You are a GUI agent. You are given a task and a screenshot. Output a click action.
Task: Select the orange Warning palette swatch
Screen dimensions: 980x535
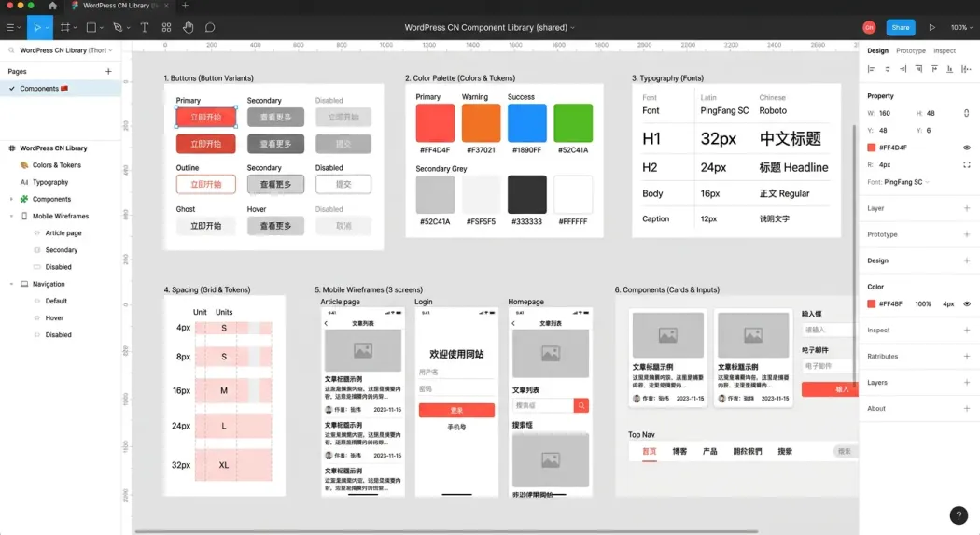pyautogui.click(x=482, y=123)
